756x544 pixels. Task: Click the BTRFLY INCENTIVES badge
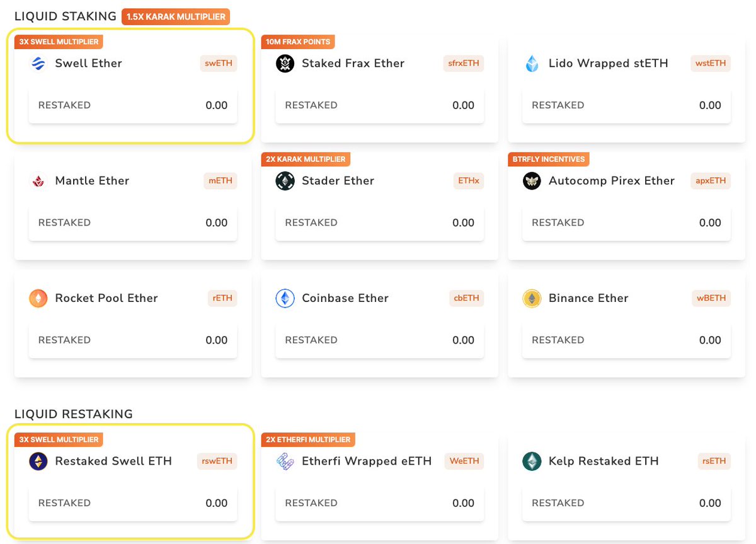click(x=549, y=159)
